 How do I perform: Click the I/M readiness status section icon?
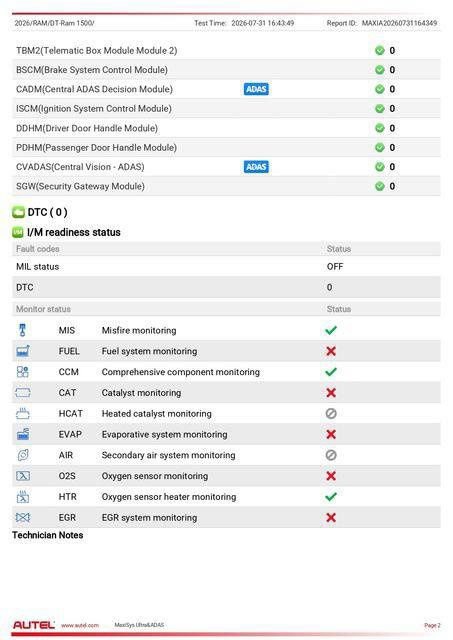tap(18, 232)
